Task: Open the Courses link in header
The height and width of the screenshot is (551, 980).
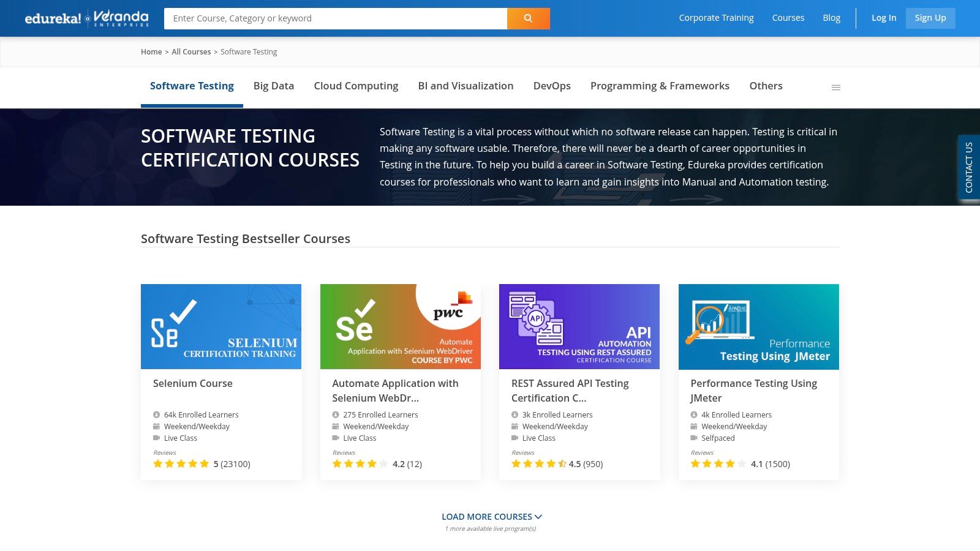Action: pyautogui.click(x=788, y=18)
